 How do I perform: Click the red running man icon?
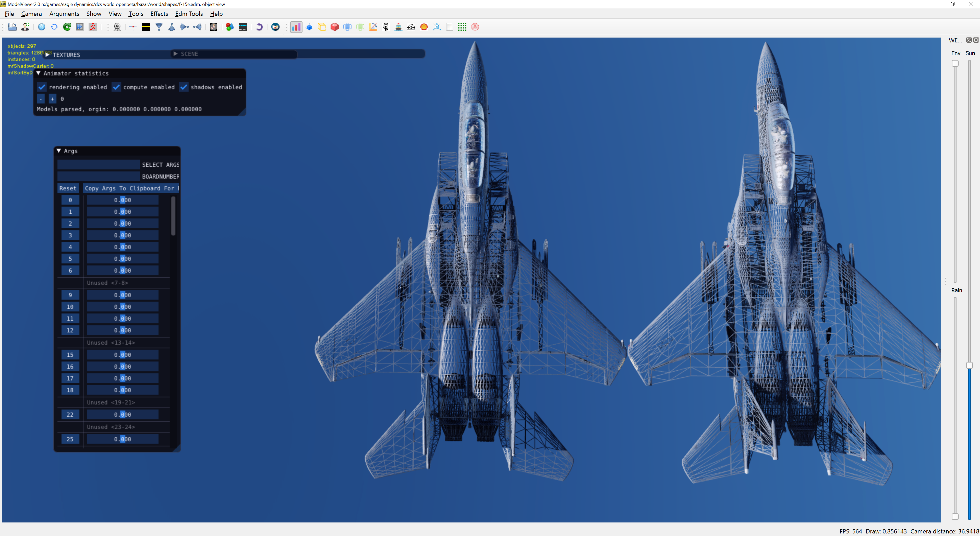coord(93,27)
